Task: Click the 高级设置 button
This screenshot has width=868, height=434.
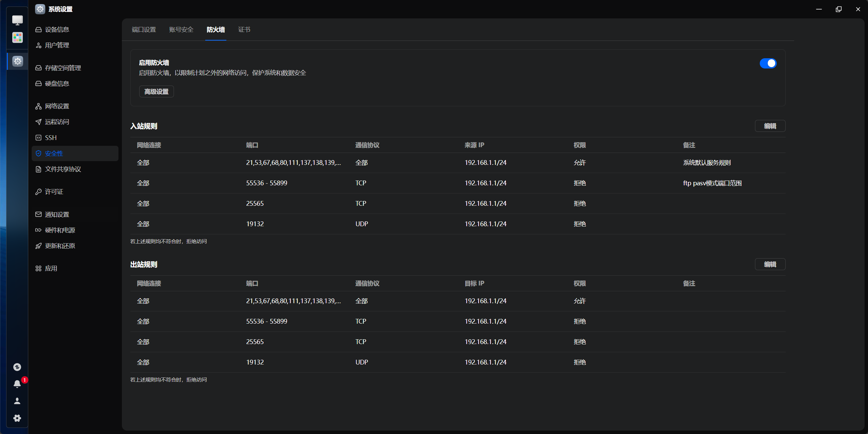Action: pyautogui.click(x=156, y=92)
